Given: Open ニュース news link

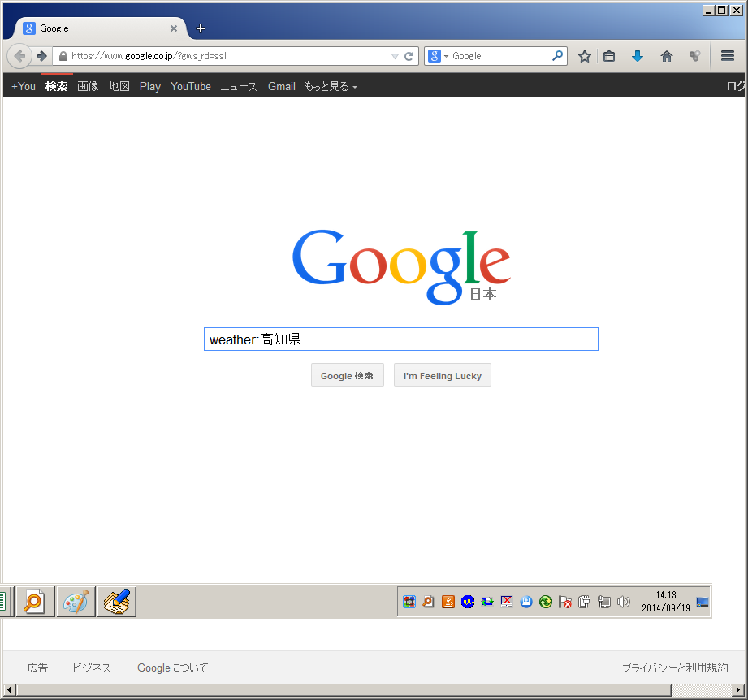Looking at the screenshot, I should pyautogui.click(x=239, y=86).
